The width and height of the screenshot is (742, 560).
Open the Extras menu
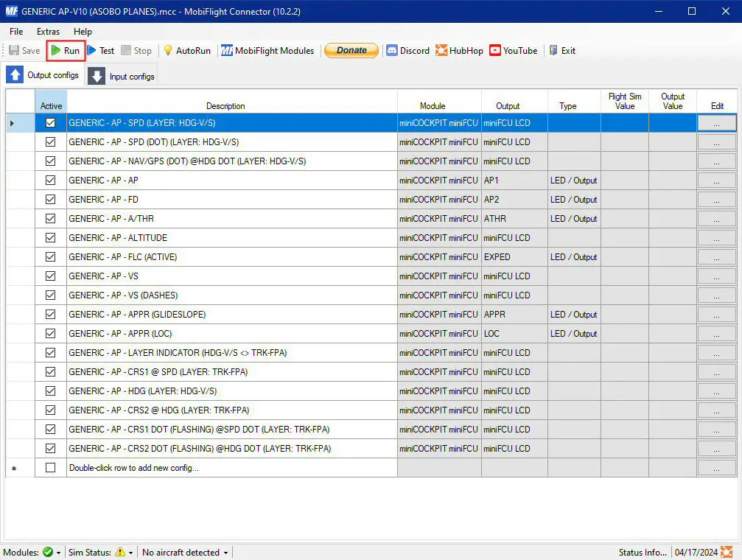49,32
